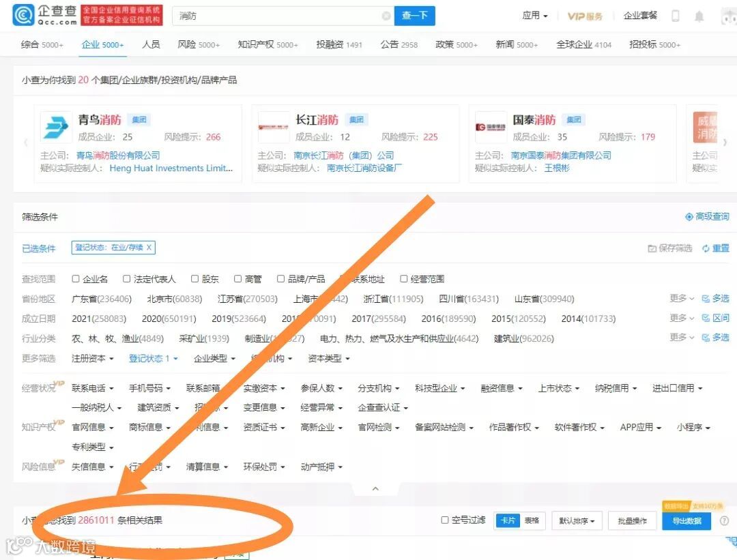The height and width of the screenshot is (560, 737).
Task: Filter by 广东省 province
Action: [101, 299]
